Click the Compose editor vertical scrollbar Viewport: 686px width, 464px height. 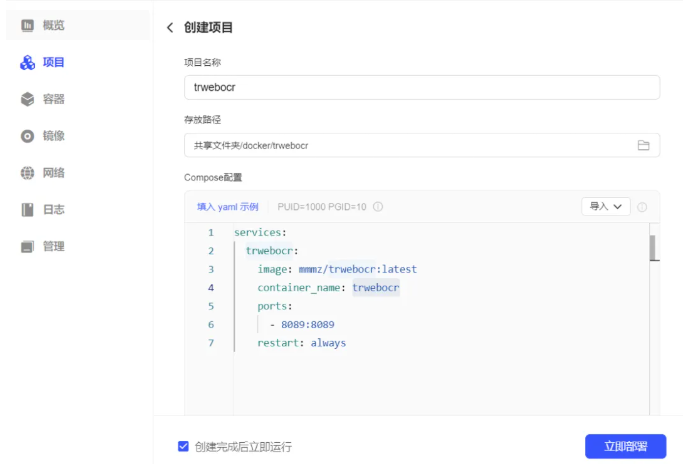tap(653, 247)
